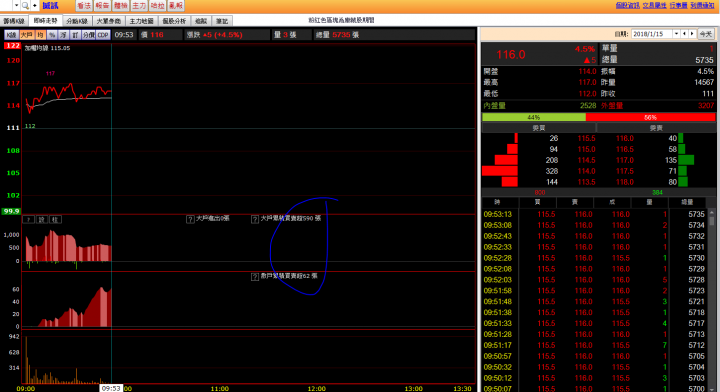The image size is (720, 392).
Task: Open the stock selector dropdown arrow
Action: tap(16, 6)
